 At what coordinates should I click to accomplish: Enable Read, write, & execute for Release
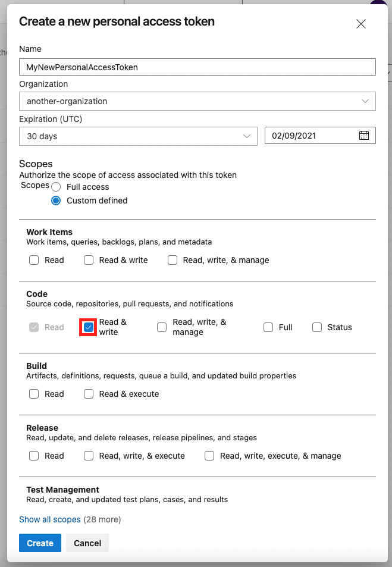tap(88, 456)
